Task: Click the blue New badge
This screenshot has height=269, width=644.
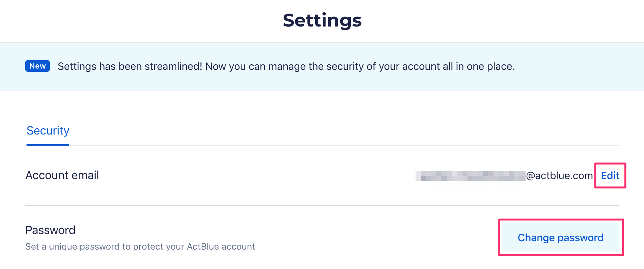Action: (x=38, y=66)
